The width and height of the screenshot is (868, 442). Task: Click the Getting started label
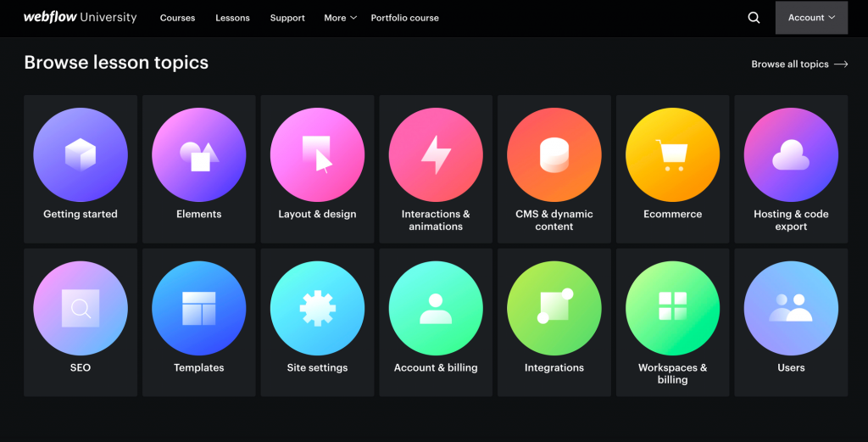point(81,214)
